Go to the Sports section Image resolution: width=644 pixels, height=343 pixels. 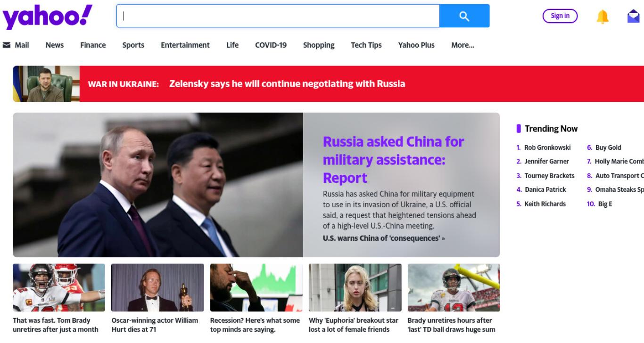(133, 45)
